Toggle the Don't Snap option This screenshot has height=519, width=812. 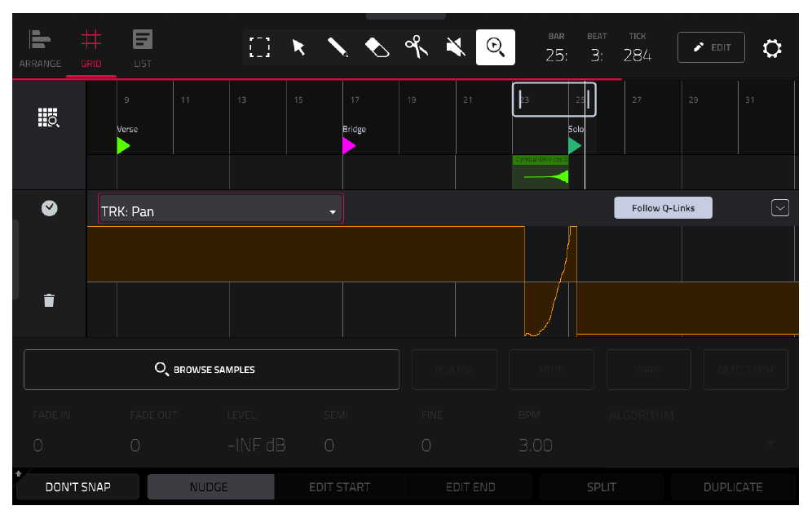pos(77,487)
